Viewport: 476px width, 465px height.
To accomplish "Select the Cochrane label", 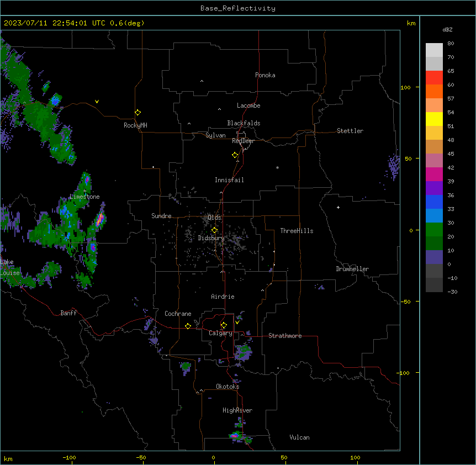I will pos(178,314).
